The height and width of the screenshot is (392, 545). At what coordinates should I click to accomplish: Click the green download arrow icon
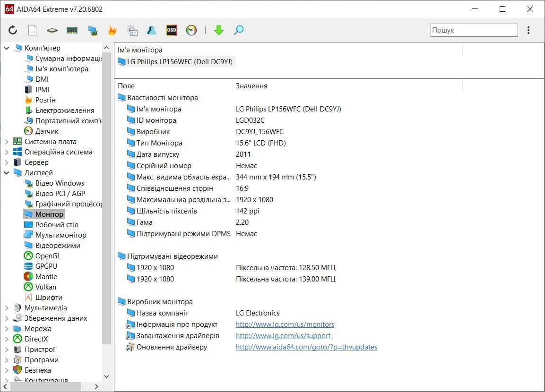pyautogui.click(x=219, y=30)
